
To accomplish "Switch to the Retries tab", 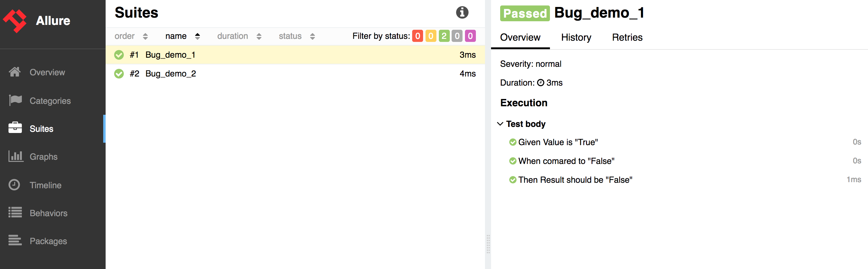I will point(627,37).
